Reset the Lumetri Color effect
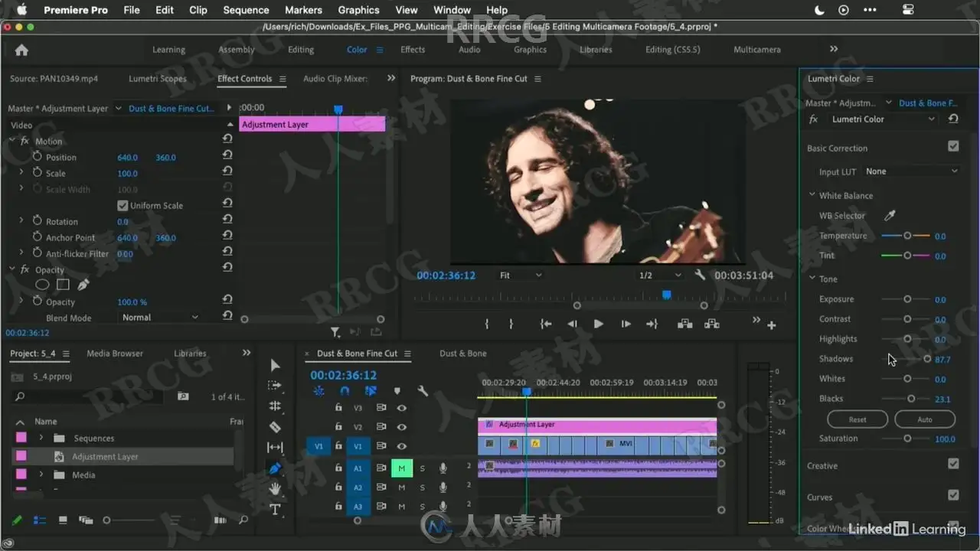 (x=953, y=119)
